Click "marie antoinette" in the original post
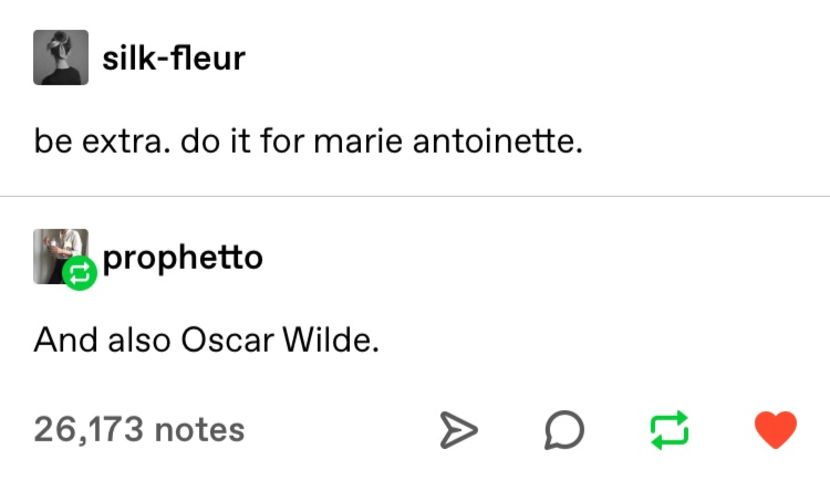 pyautogui.click(x=448, y=141)
